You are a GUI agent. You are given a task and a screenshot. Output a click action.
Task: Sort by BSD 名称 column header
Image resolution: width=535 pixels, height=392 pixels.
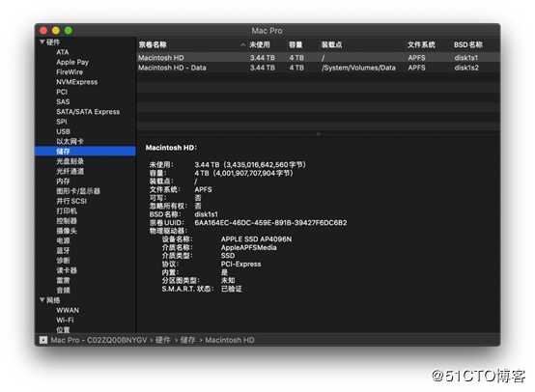(468, 44)
